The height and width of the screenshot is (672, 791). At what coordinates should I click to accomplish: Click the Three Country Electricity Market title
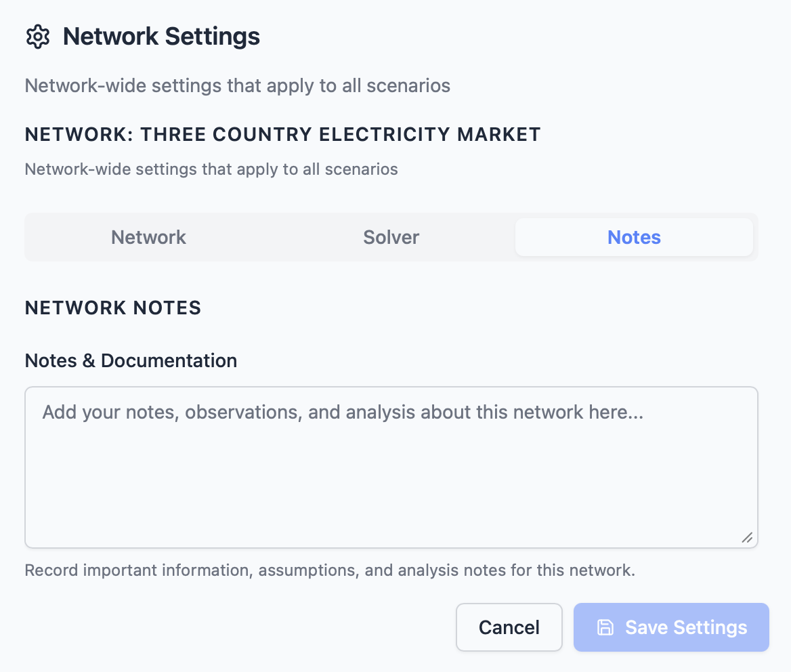click(x=282, y=134)
